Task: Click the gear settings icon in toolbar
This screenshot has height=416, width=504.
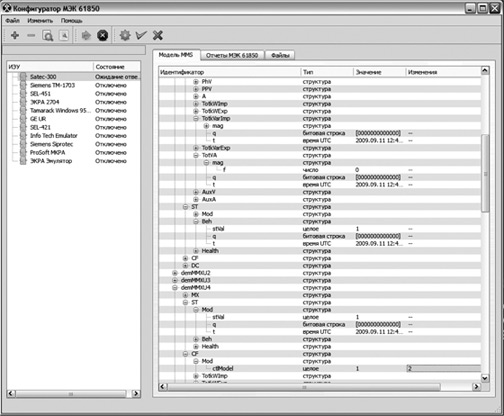Action: pyautogui.click(x=125, y=35)
